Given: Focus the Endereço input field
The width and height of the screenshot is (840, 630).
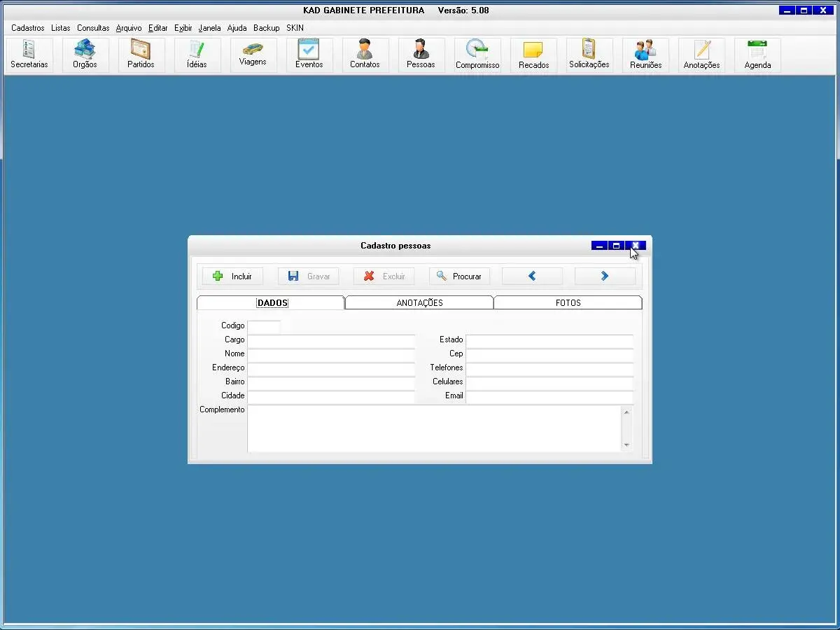Looking at the screenshot, I should pyautogui.click(x=331, y=369).
